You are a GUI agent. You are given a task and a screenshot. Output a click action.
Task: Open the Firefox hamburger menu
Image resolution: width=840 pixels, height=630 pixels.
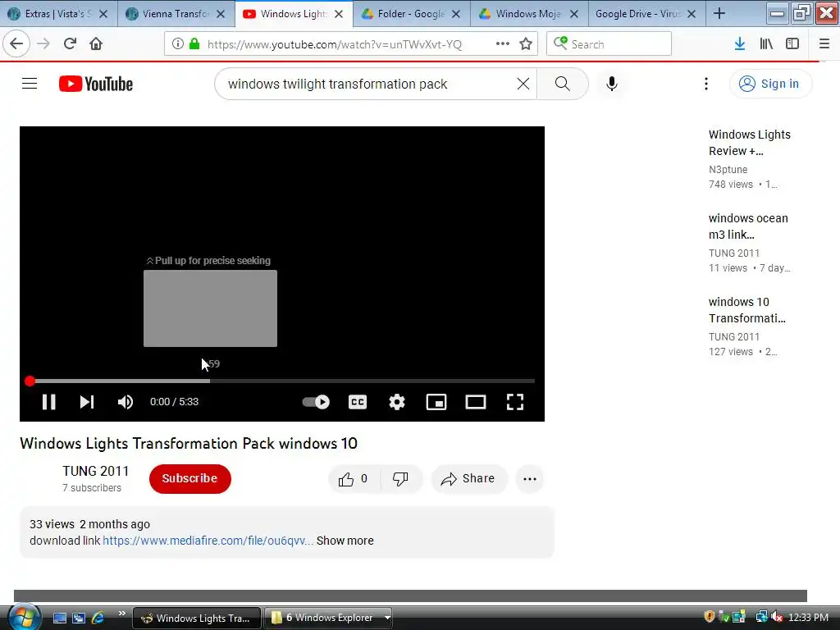tap(824, 44)
